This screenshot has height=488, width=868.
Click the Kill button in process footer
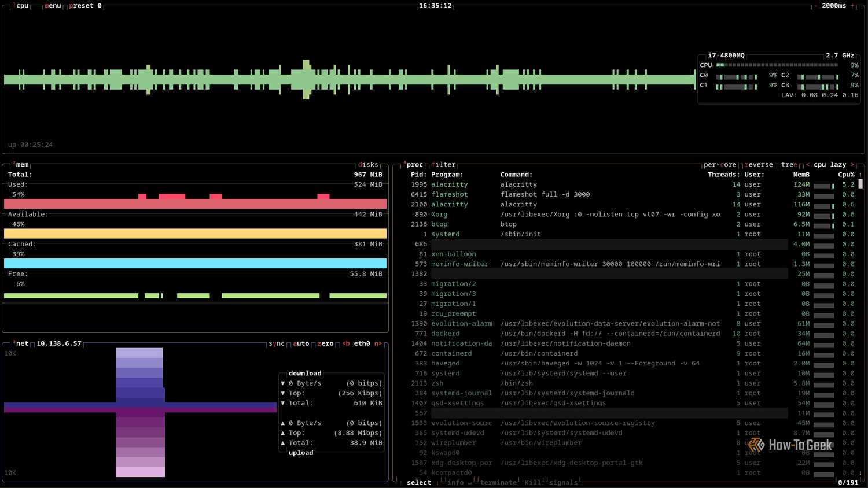coord(532,483)
